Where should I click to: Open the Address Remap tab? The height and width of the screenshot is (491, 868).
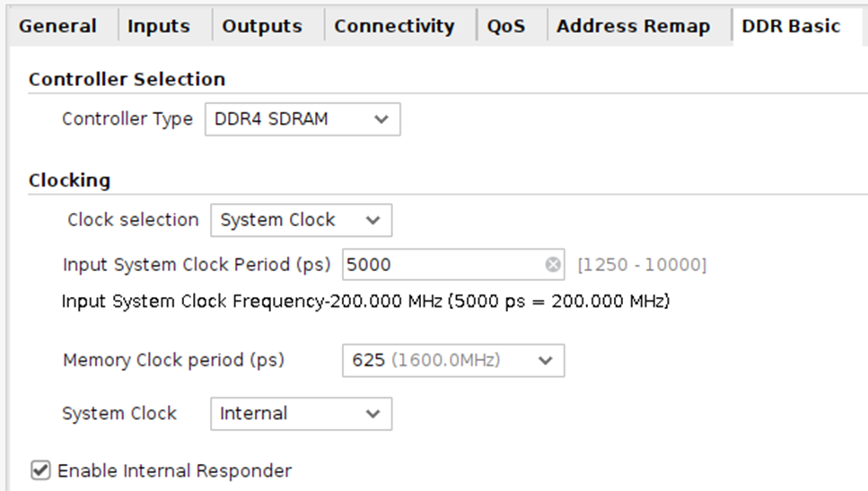[x=633, y=26]
